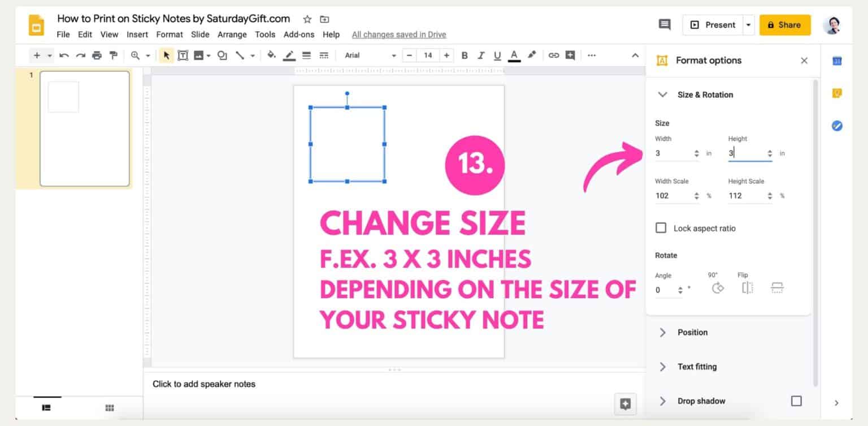868x426 pixels.
Task: Click the Present button
Action: pyautogui.click(x=715, y=24)
